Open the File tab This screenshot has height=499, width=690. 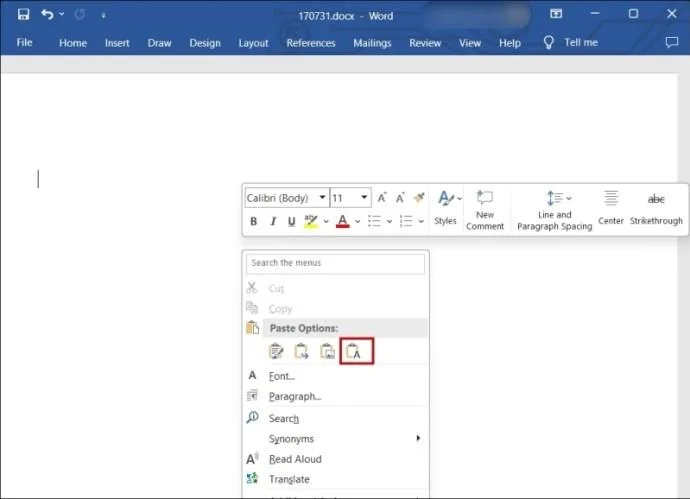pyautogui.click(x=24, y=43)
